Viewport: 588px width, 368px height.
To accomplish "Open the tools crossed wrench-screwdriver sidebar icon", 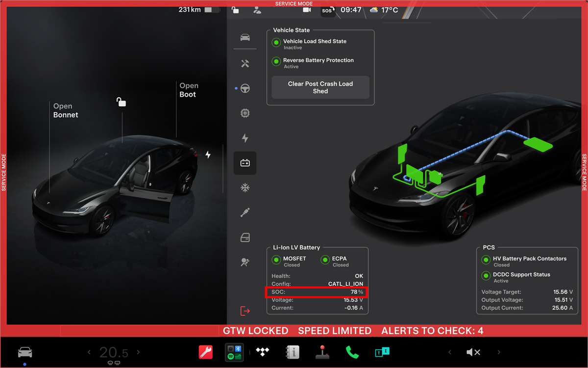I will (245, 64).
